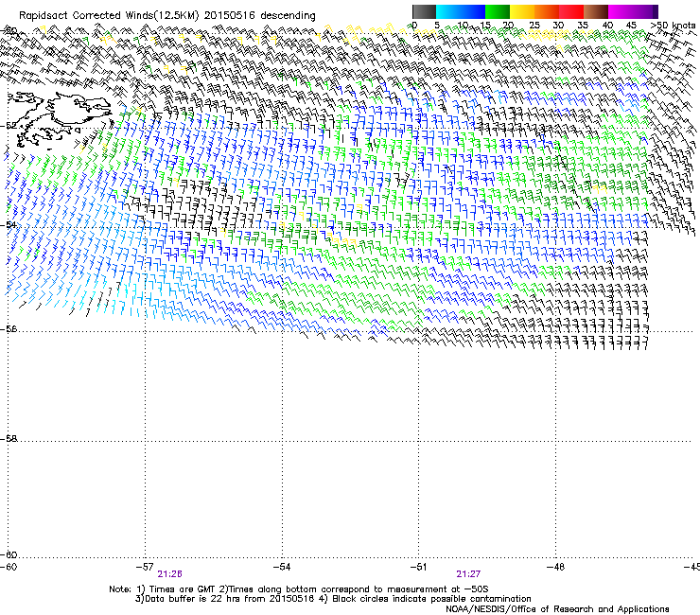
Task: Click the -57 longitude axis label
Action: (145, 567)
